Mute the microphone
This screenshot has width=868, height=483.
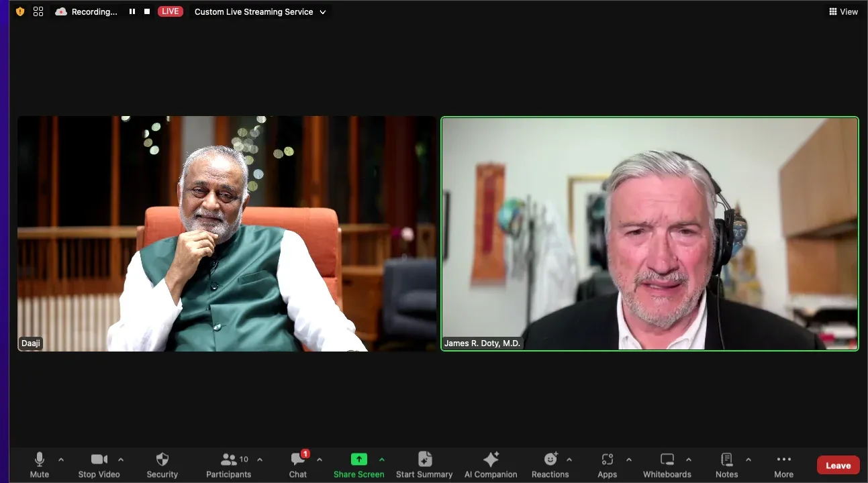[39, 465]
